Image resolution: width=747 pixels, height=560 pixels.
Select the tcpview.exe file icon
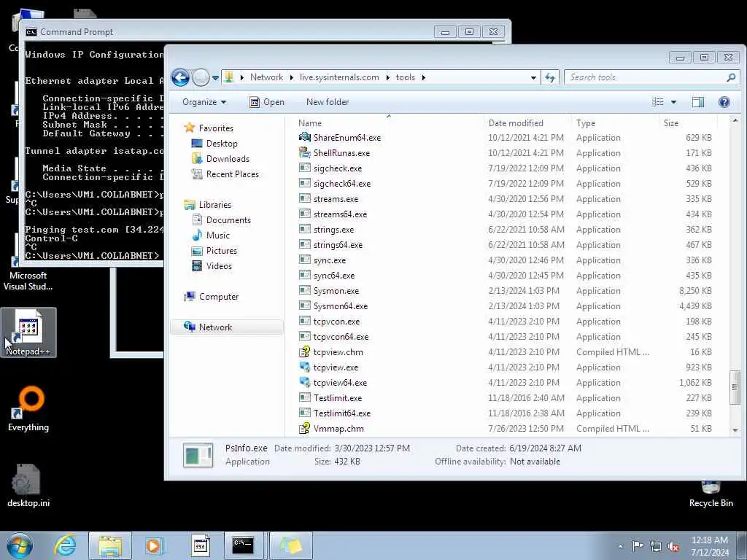point(305,367)
